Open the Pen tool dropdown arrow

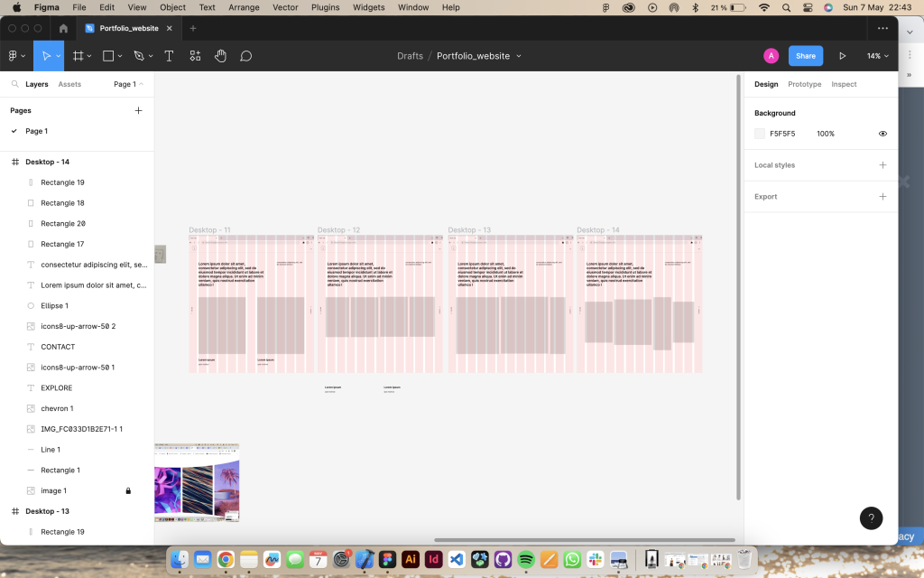pos(151,56)
